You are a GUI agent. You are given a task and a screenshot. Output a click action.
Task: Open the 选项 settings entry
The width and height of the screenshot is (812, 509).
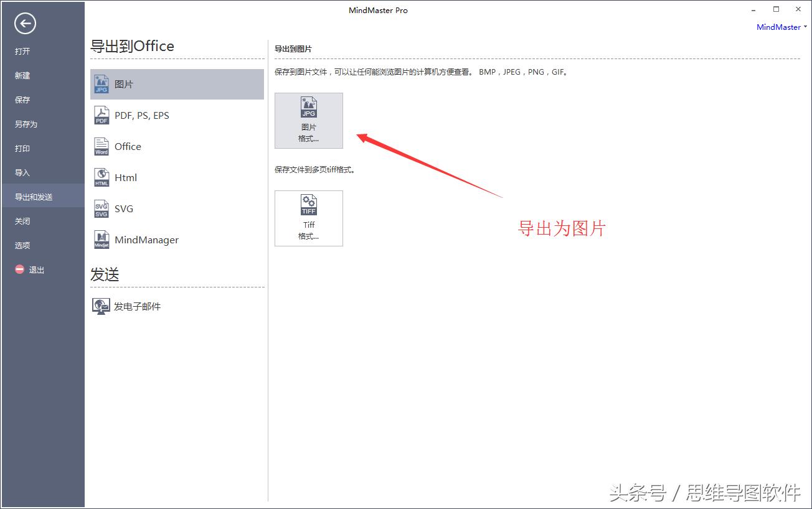point(22,245)
